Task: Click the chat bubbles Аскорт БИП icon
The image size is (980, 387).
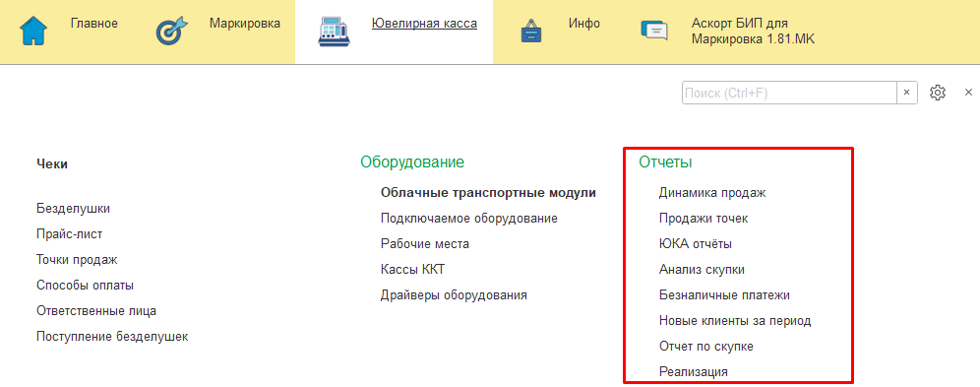Action: (654, 32)
